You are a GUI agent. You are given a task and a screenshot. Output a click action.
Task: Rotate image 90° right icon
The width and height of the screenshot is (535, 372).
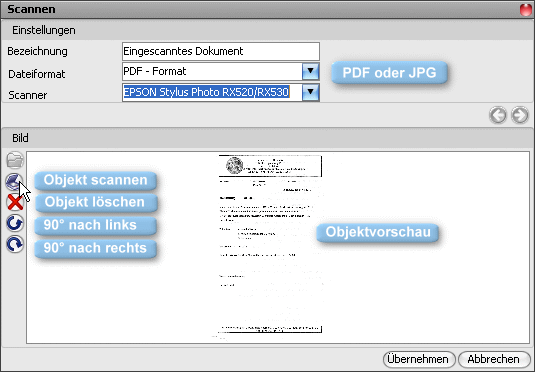pyautogui.click(x=15, y=244)
